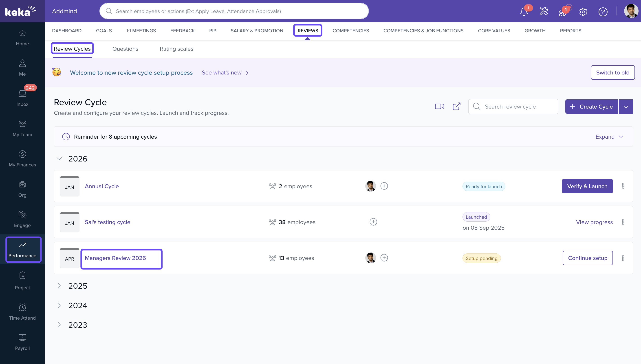Open settings gear icon in header
The width and height of the screenshot is (641, 364).
[x=583, y=11]
